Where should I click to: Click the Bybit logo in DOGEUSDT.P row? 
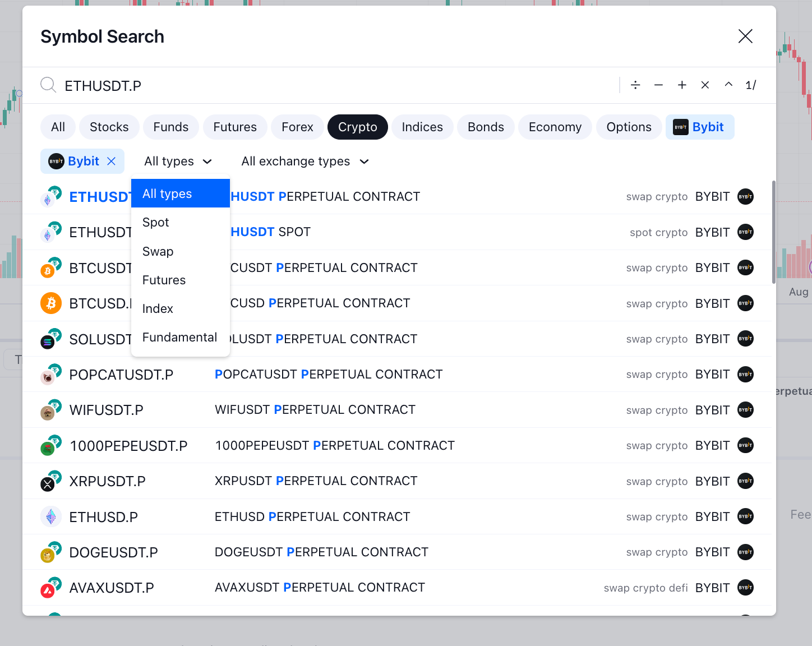[745, 552]
